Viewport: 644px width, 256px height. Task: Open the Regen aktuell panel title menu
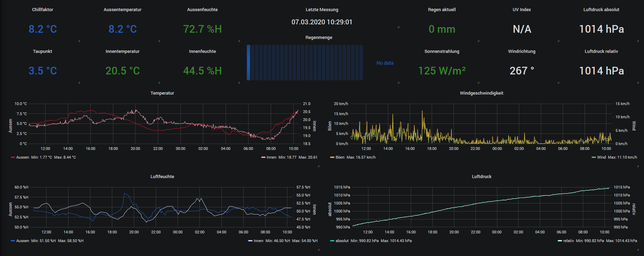(x=442, y=10)
